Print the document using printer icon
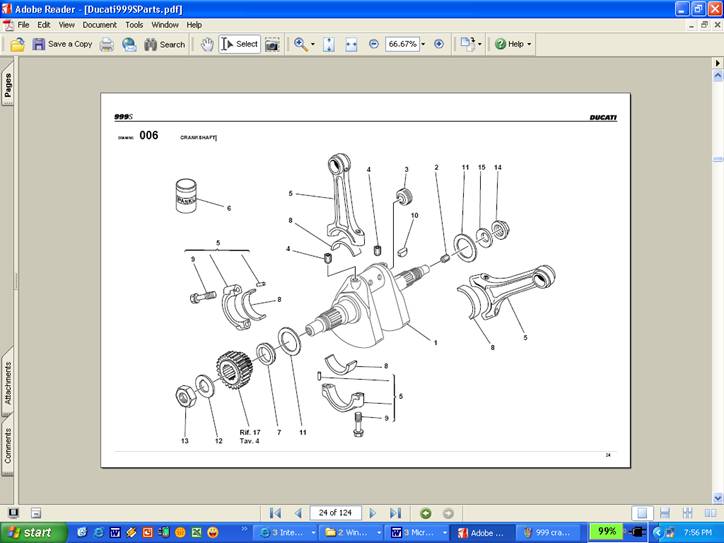This screenshot has width=724, height=543. coord(107,44)
